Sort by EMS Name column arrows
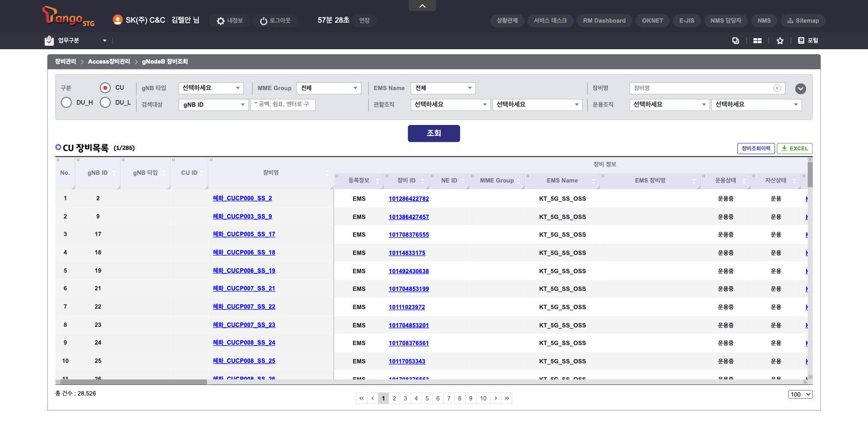 (x=593, y=181)
